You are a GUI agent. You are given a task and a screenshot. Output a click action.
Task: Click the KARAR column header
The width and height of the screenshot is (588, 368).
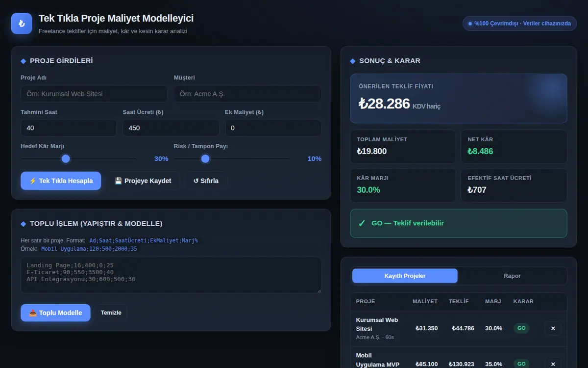point(523,301)
